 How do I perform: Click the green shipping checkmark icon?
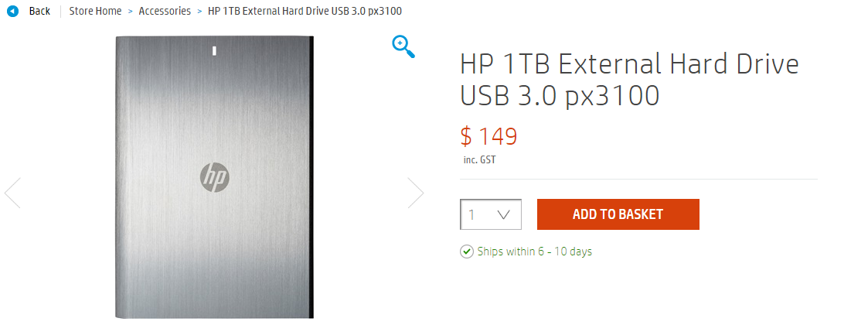click(x=467, y=252)
